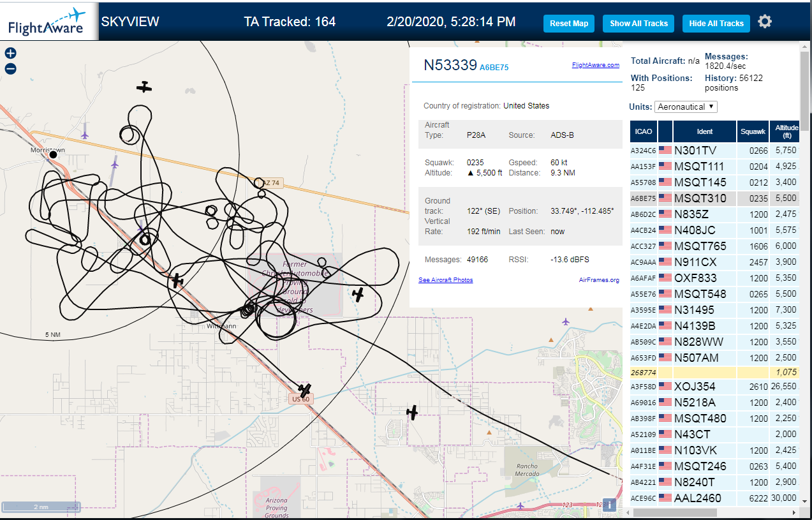Click the US flag in AAL2460 row
Screen dimensions: 812x520
(665, 498)
